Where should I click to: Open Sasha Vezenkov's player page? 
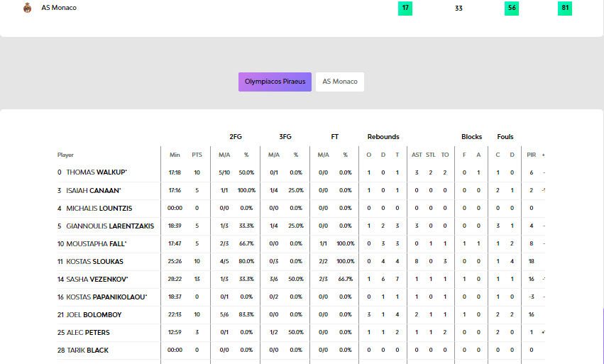(97, 279)
